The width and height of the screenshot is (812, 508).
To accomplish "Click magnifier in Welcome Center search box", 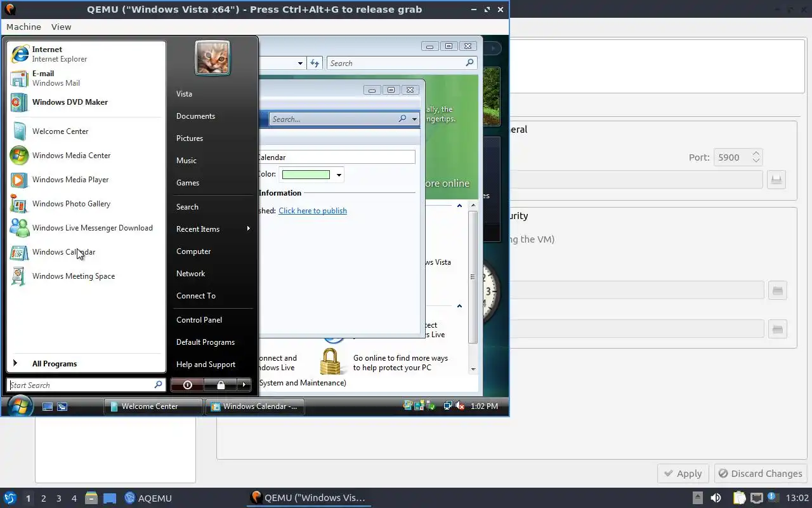I will tap(469, 63).
